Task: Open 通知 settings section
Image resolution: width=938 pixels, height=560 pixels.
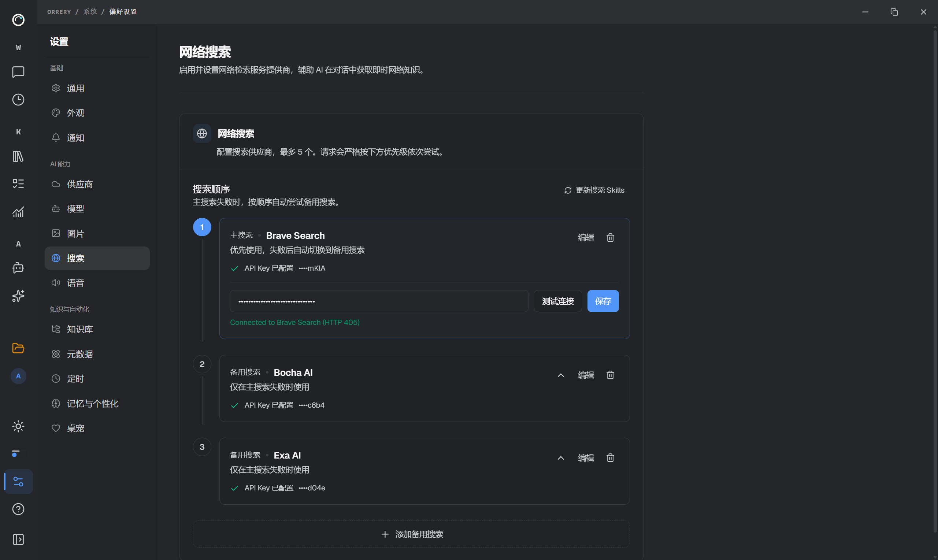Action: (97, 138)
